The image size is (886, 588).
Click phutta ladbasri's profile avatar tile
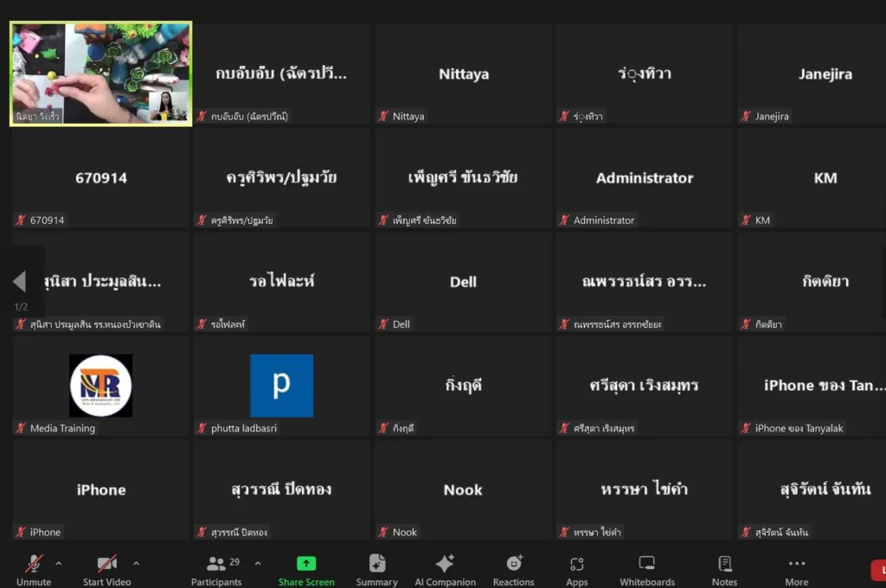281,386
